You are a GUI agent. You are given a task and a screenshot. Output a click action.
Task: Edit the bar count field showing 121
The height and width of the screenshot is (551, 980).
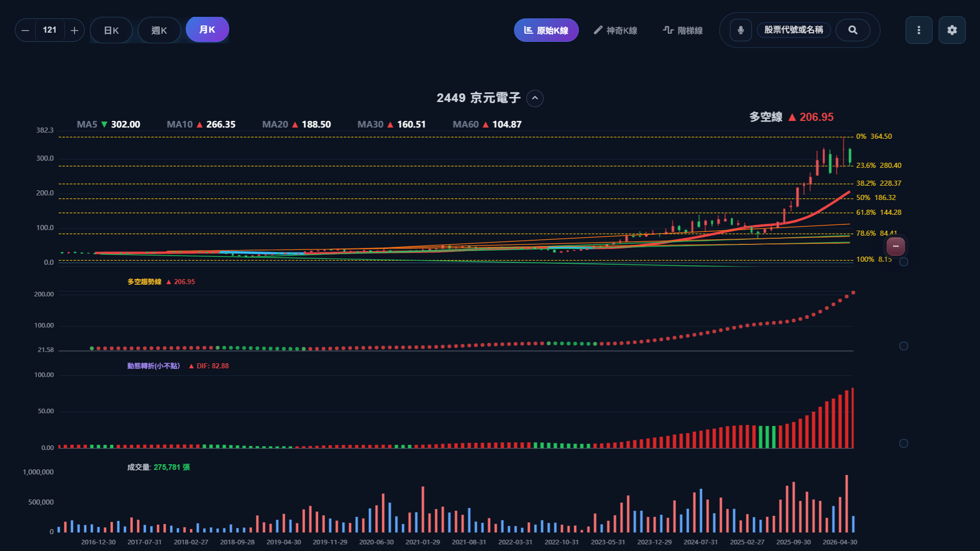pos(50,30)
